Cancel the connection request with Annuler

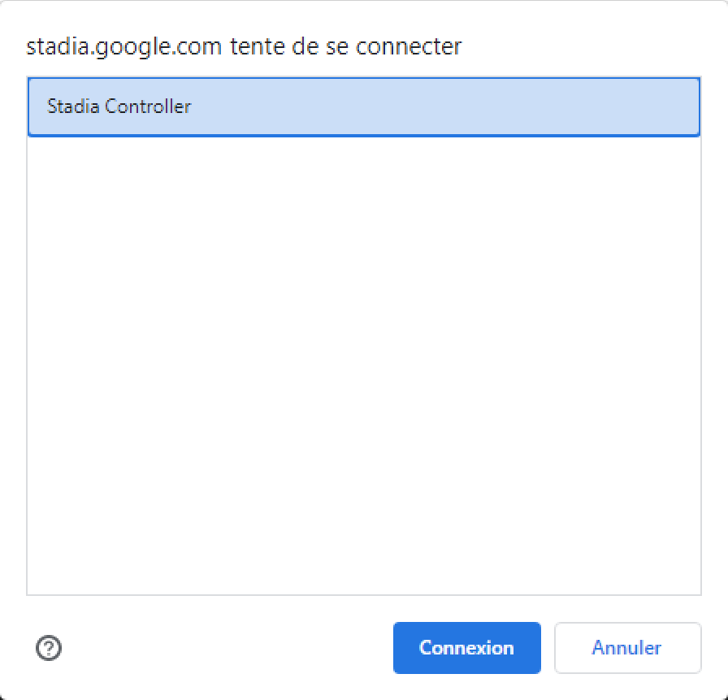(x=627, y=647)
